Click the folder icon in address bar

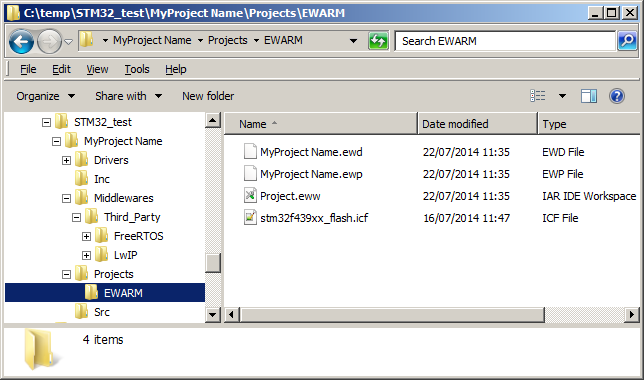point(87,40)
